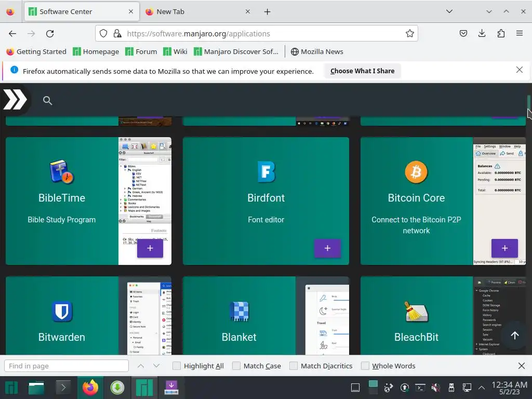Open the Wiki bookmark
This screenshot has width=532, height=399.
coord(175,51)
